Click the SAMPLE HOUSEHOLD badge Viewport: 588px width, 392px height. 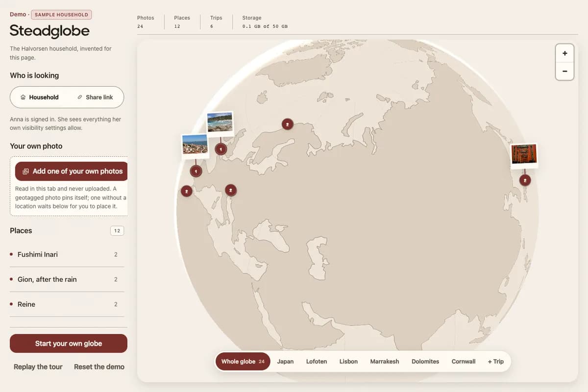click(x=61, y=15)
